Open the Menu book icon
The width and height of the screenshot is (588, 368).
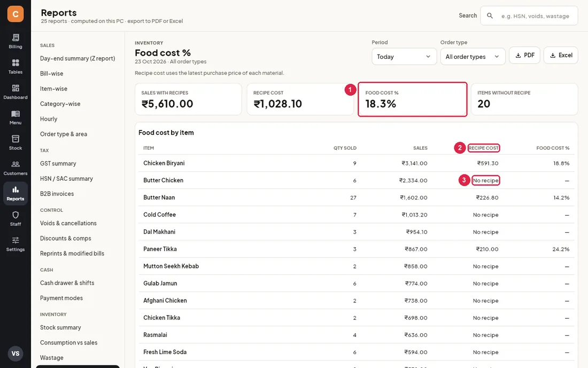tap(16, 114)
